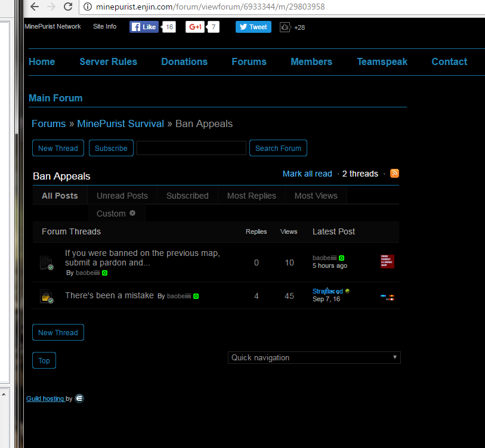Viewport: 485px width, 448px height.
Task: Click Straitlaced avatar thumbnail
Action: (x=387, y=297)
